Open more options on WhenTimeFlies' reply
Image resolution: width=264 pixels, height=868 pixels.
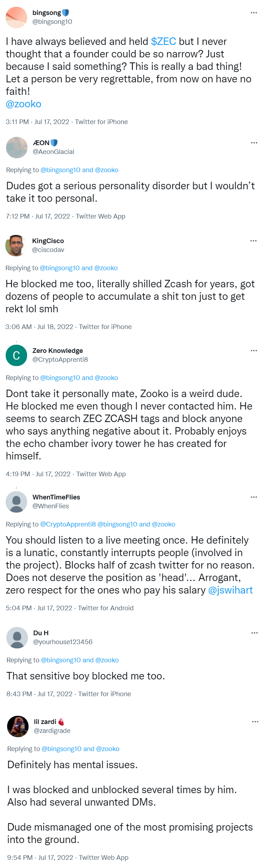click(254, 497)
